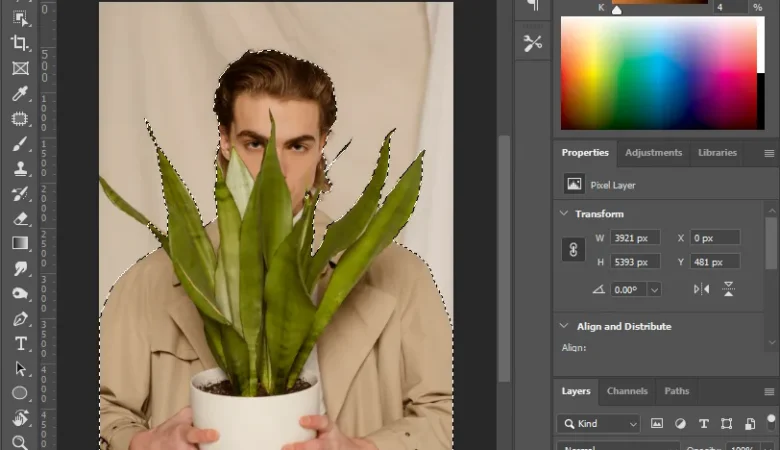This screenshot has height=450, width=780.
Task: Select the Pen tool
Action: [x=20, y=318]
